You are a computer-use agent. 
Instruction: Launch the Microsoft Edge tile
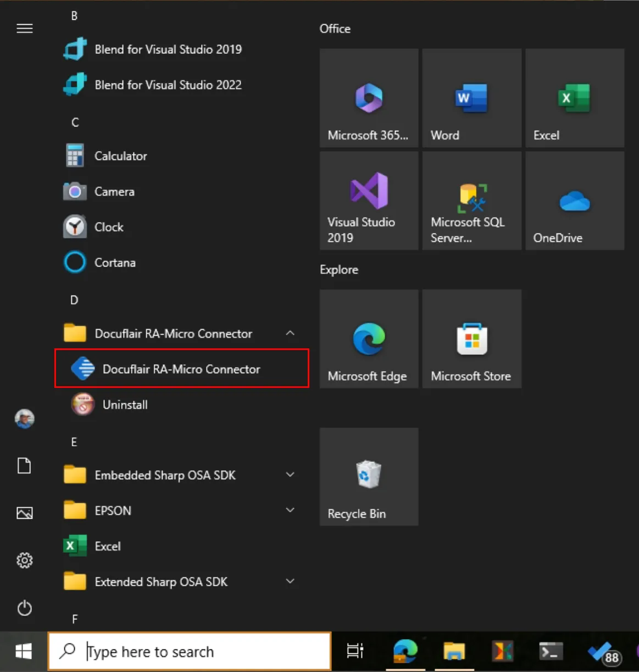(x=369, y=339)
